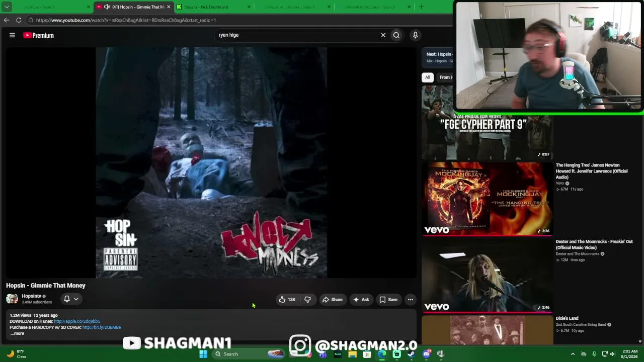Reload the page
The image size is (644, 362).
pyautogui.click(x=19, y=20)
